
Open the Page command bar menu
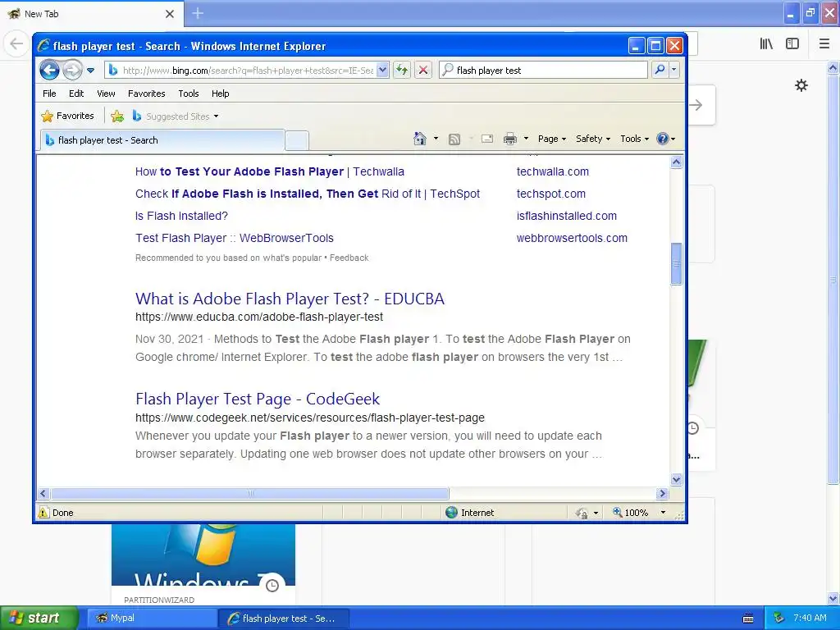[552, 139]
